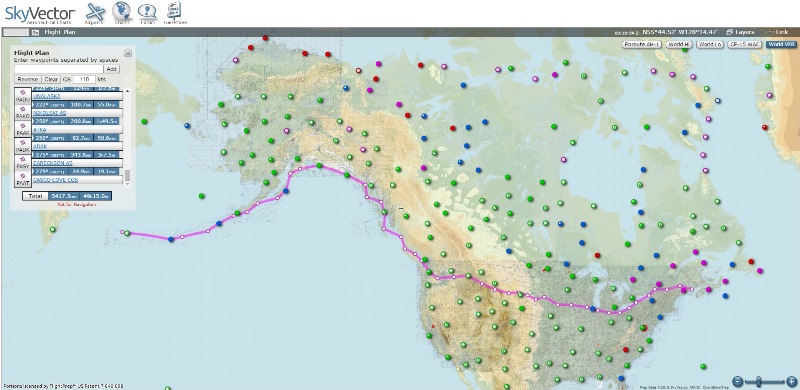This screenshot has height=390, width=800.
Task: Click the zoom in plus button
Action: point(791,381)
